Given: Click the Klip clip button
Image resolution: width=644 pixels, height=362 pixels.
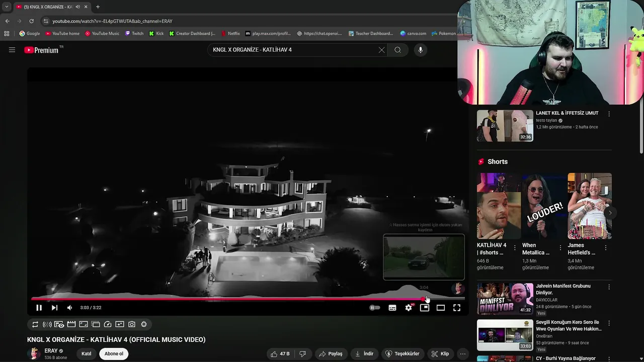Looking at the screenshot, I should (x=440, y=354).
